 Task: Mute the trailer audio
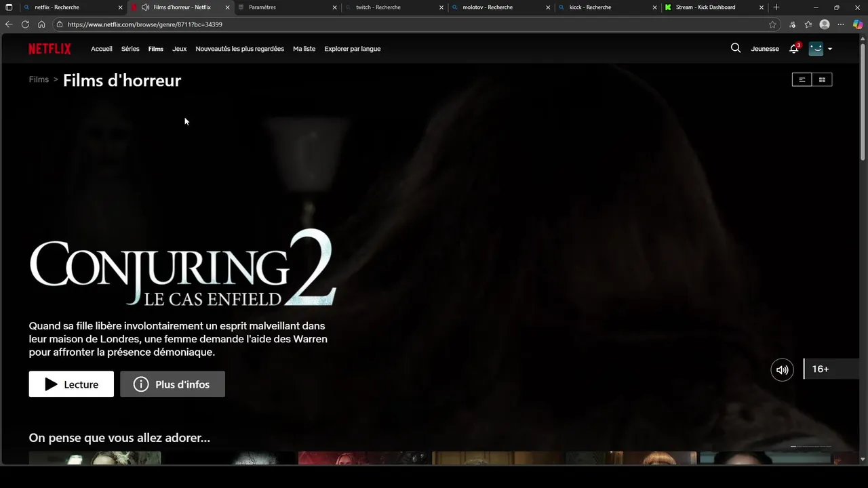782,369
